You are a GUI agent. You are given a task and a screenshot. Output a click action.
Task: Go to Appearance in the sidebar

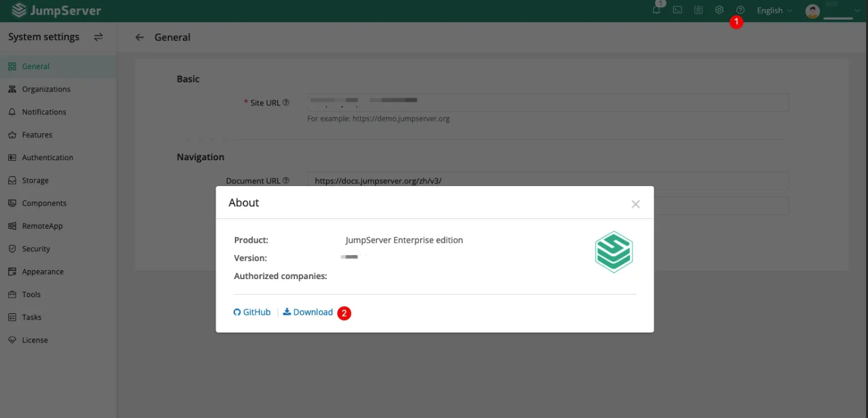[58, 271]
